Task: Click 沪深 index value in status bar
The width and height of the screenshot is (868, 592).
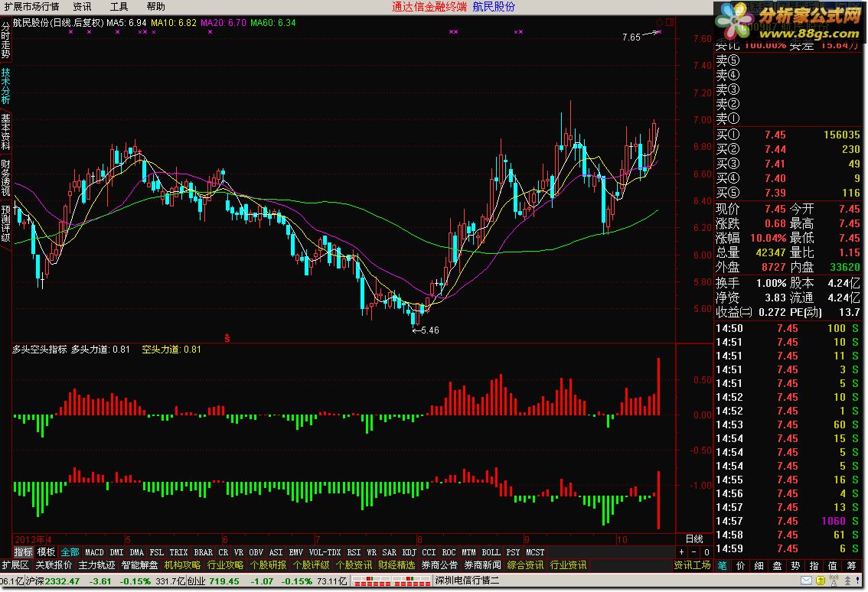Action: [63, 581]
